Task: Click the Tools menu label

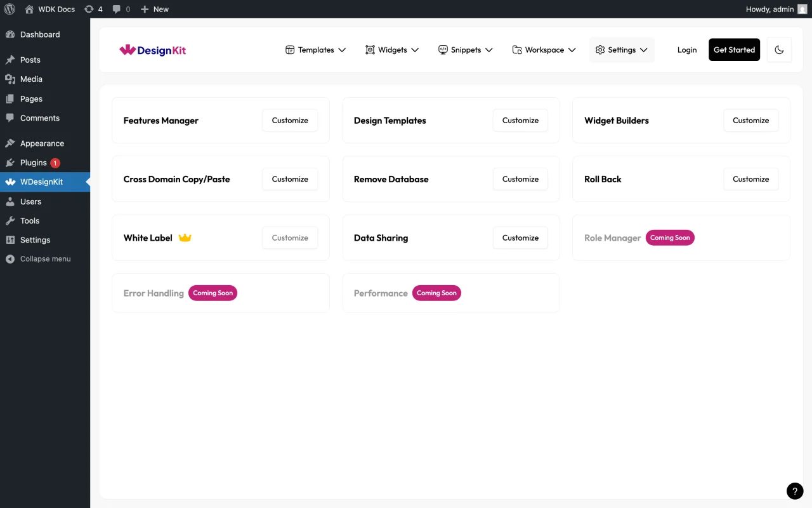Action: [x=30, y=220]
